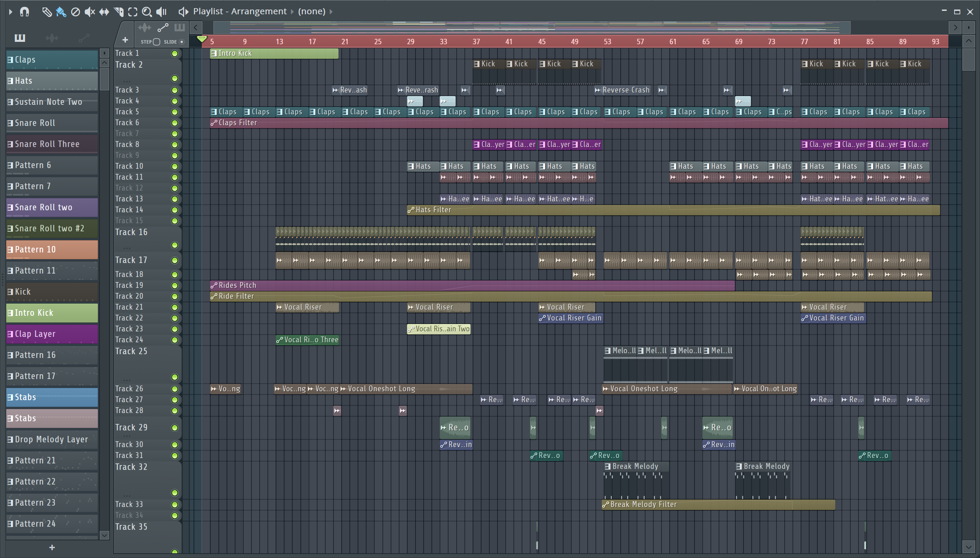Click the pattern icon beside Intro Kick in picker

click(x=10, y=313)
